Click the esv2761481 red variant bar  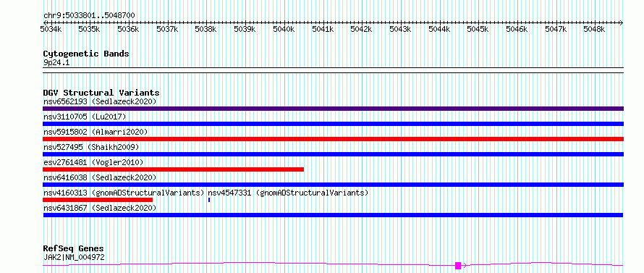click(174, 169)
